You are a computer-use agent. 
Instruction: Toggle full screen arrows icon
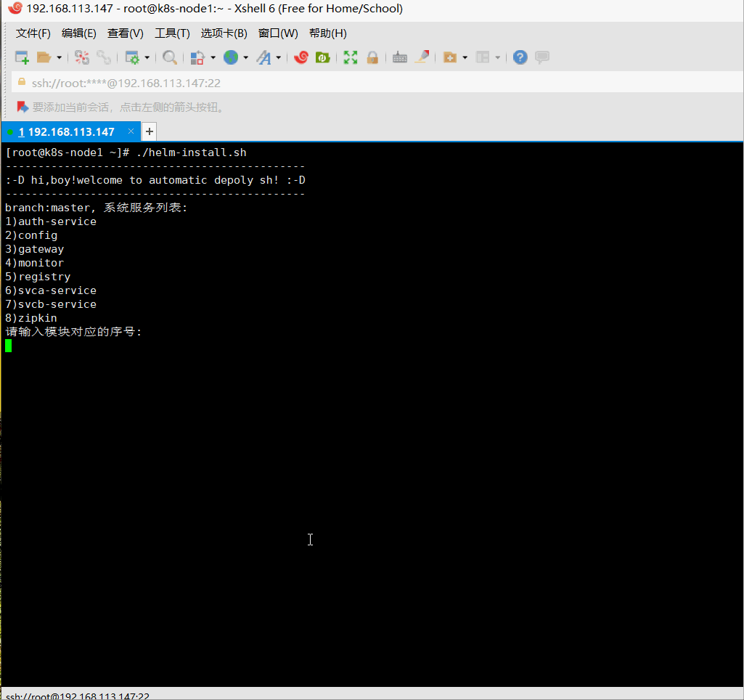pos(351,57)
